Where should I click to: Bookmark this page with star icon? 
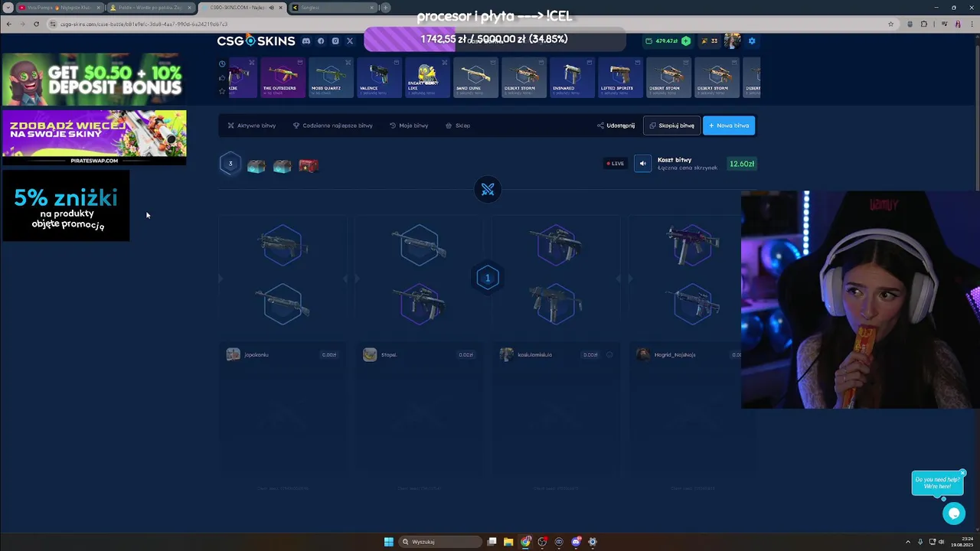point(890,24)
